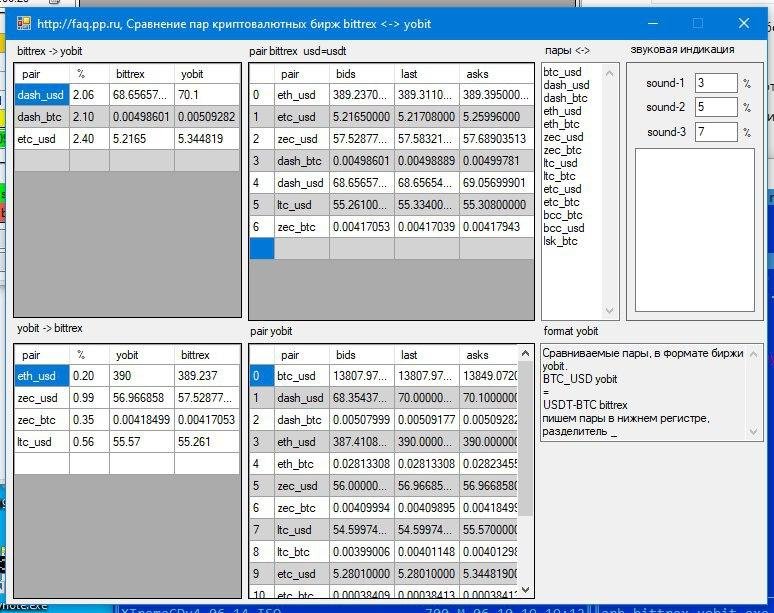Screen dimensions: 774x613
Task: Click the zec_btc cell in pair bittrex table
Action: point(302,227)
